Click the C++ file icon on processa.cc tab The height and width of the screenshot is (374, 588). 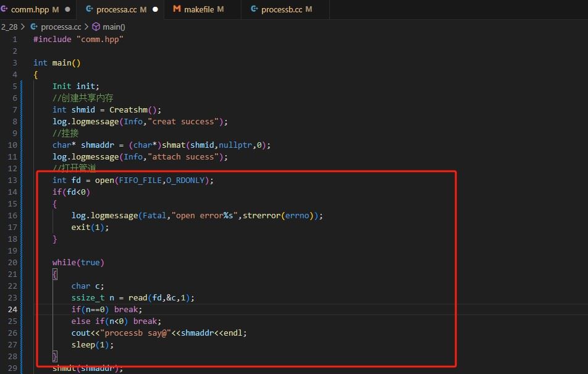click(89, 9)
